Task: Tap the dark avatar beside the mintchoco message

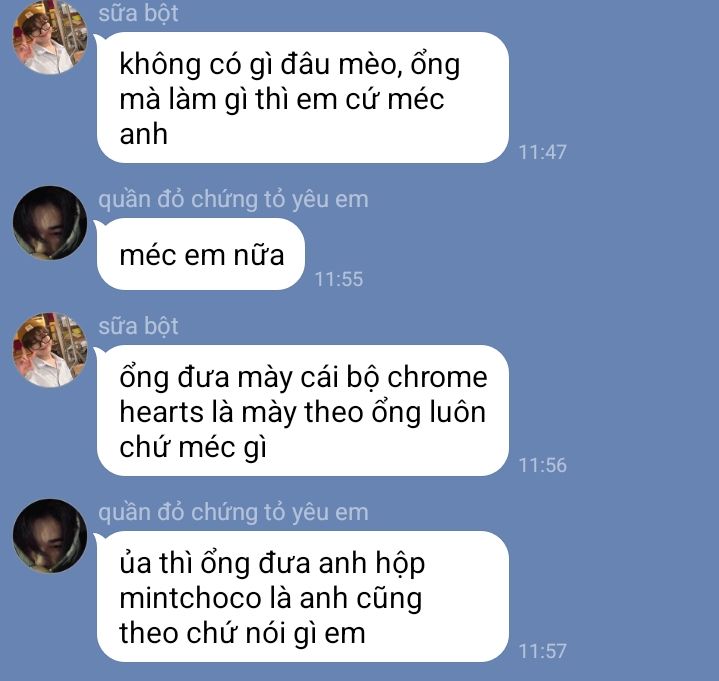Action: [50, 536]
